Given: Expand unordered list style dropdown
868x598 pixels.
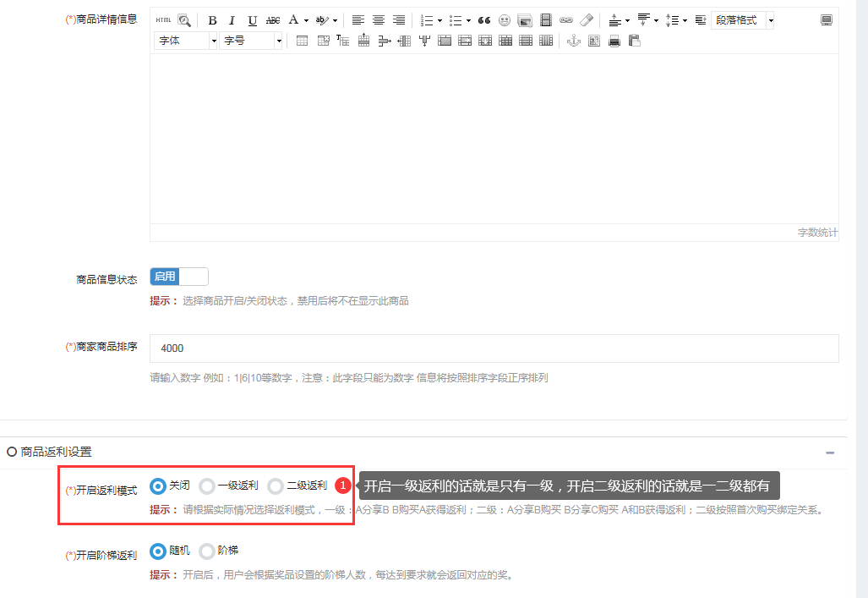Looking at the screenshot, I should tap(468, 20).
